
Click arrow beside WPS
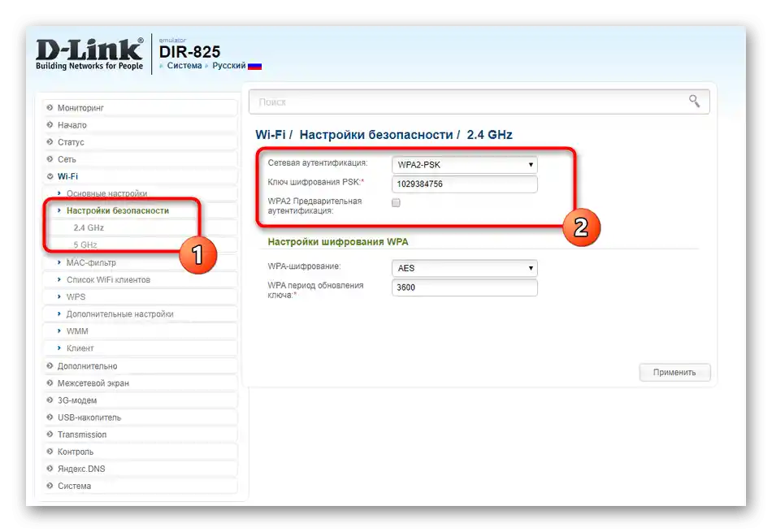point(59,296)
